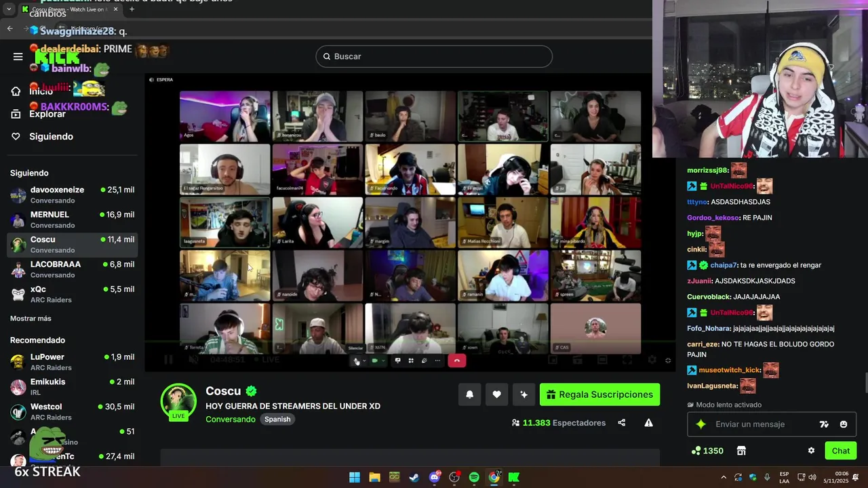Click Regala Suscripciones button
Screen dimensions: 868x488
pyautogui.click(x=599, y=394)
